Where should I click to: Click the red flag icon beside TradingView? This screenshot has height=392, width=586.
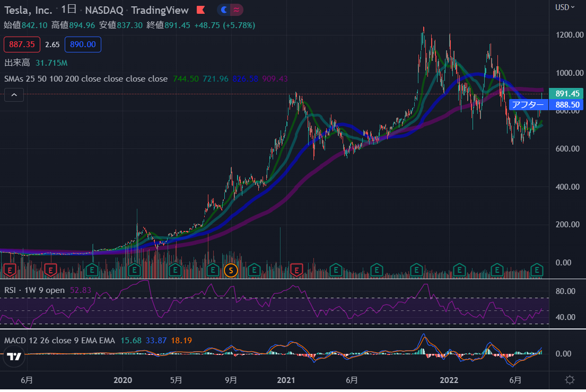(200, 10)
